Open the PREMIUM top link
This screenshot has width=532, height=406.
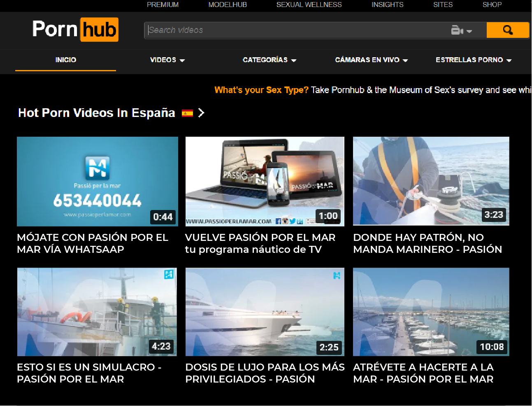pyautogui.click(x=163, y=5)
